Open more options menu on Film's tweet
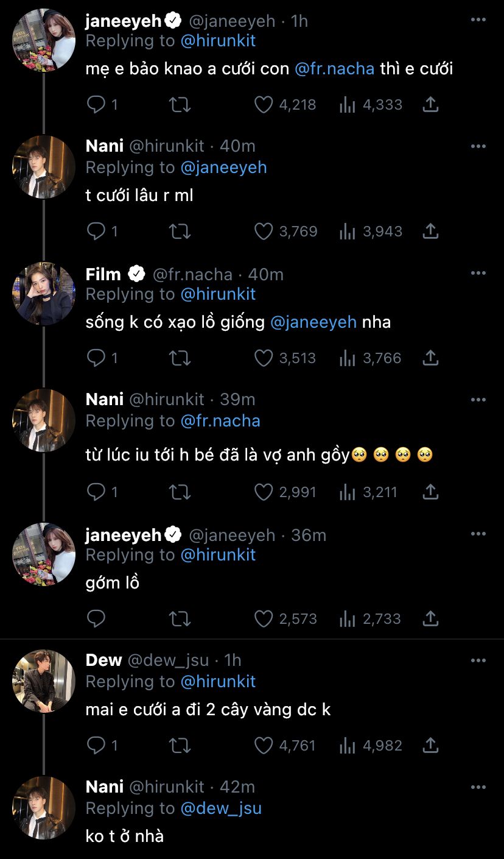The width and height of the screenshot is (504, 859). 478,274
